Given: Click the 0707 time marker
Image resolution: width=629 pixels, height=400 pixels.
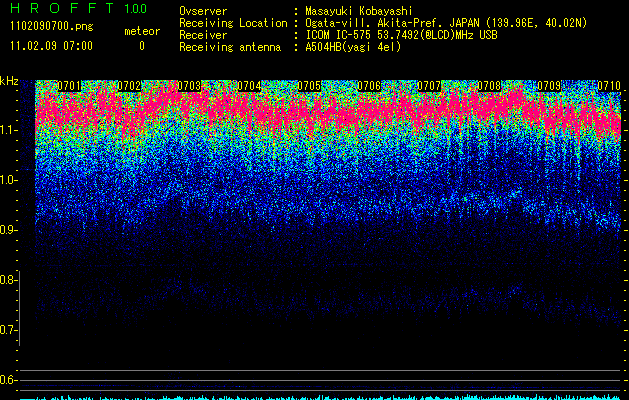Looking at the screenshot, I should coord(429,86).
